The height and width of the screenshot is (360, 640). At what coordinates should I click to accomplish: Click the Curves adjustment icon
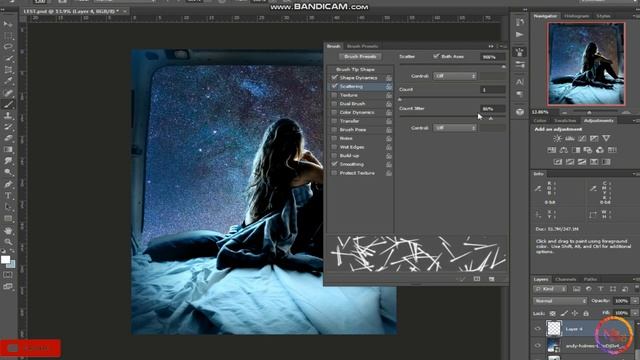click(582, 139)
